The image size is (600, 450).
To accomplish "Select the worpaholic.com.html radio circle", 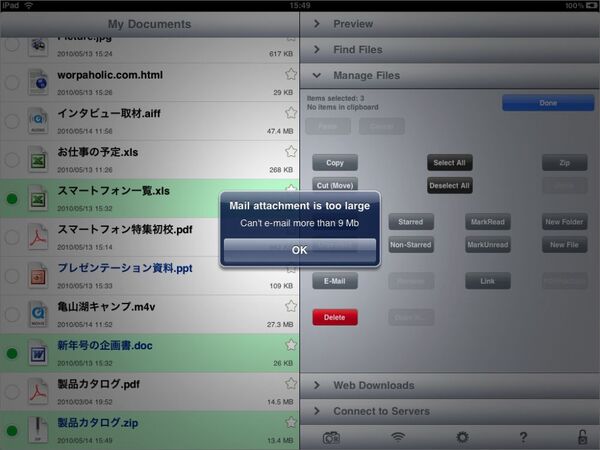I will (x=12, y=82).
